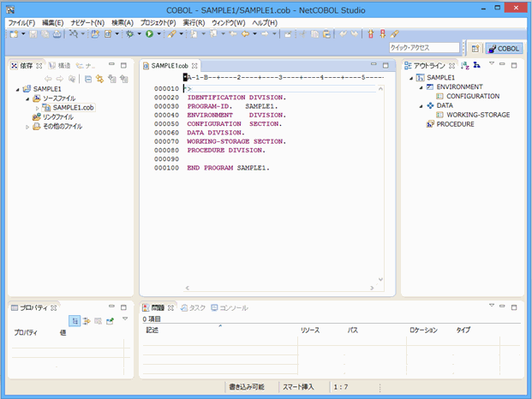
Task: Click the Undo toolbar icon
Action: pyautogui.click(x=344, y=34)
